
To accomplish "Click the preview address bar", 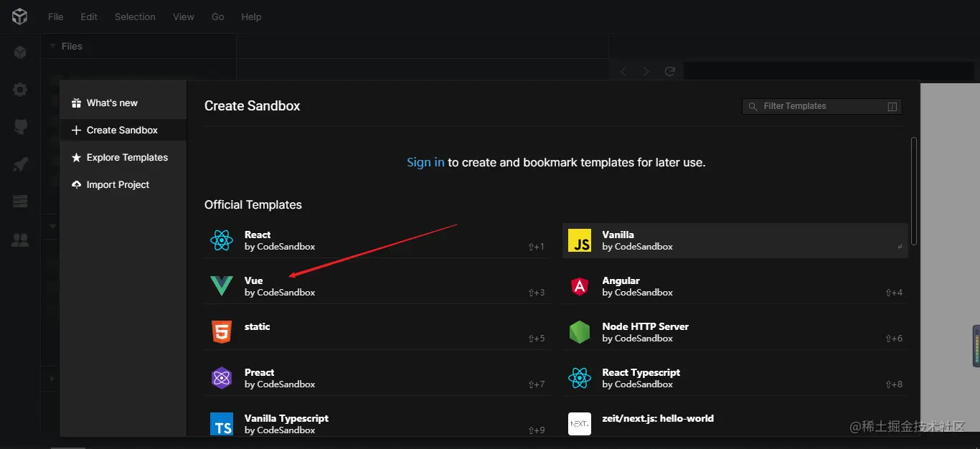I will (x=829, y=71).
